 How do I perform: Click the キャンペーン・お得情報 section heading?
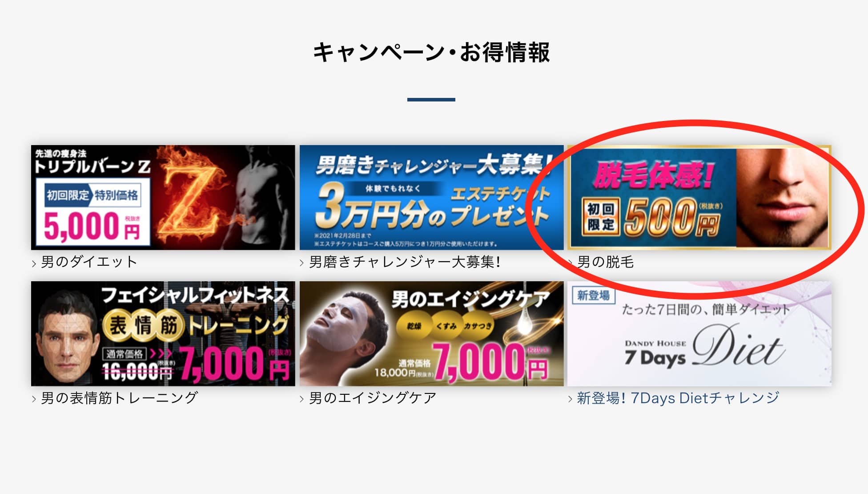coord(431,52)
